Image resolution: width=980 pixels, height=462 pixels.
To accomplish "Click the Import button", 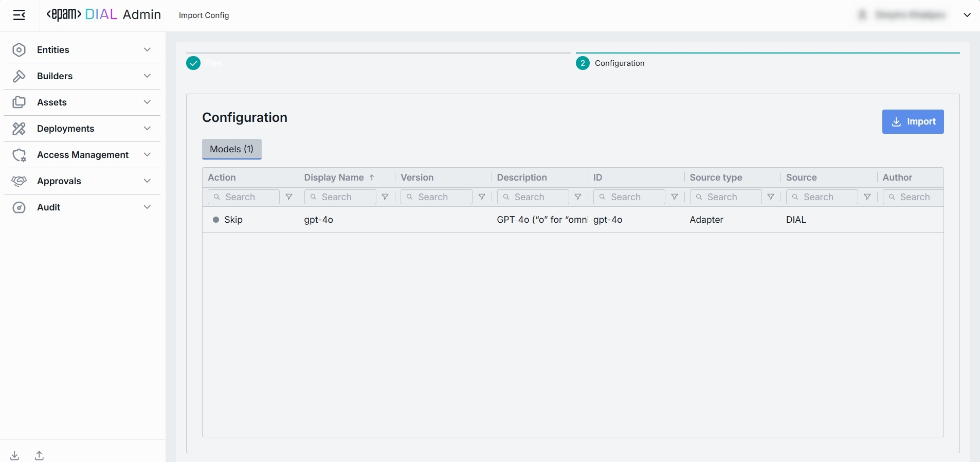I will coord(913,121).
